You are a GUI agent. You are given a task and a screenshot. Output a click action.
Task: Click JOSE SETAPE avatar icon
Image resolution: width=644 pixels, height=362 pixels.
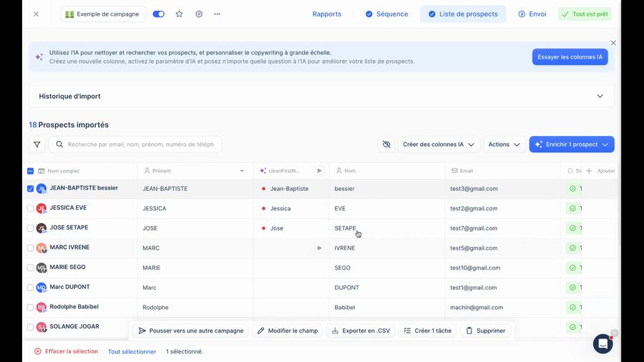coord(42,228)
